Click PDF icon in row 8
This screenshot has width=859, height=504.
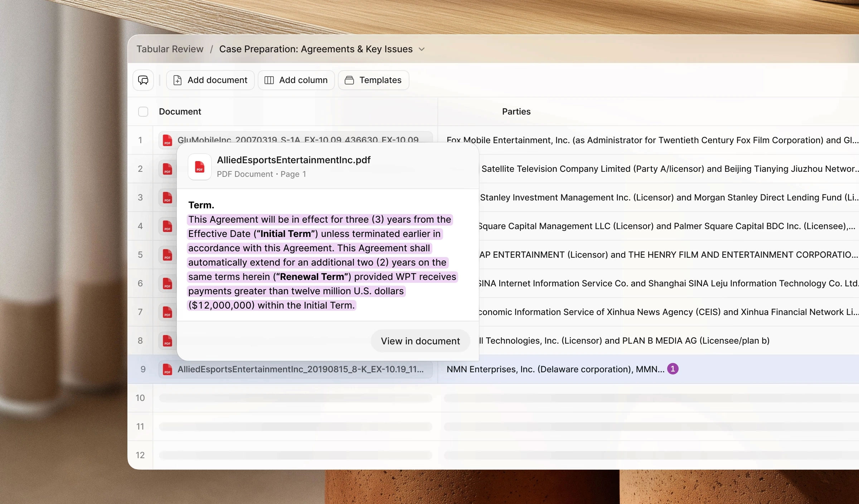pyautogui.click(x=168, y=341)
